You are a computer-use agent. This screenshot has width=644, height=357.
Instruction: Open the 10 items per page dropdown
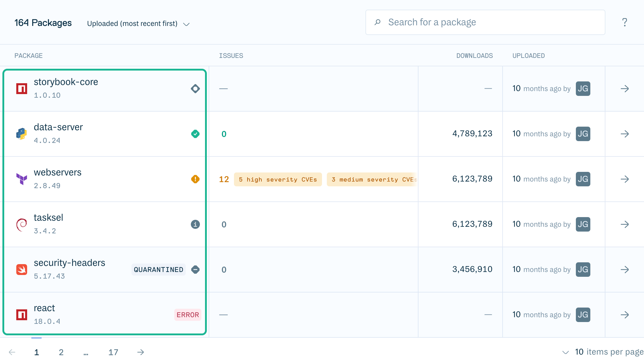603,352
